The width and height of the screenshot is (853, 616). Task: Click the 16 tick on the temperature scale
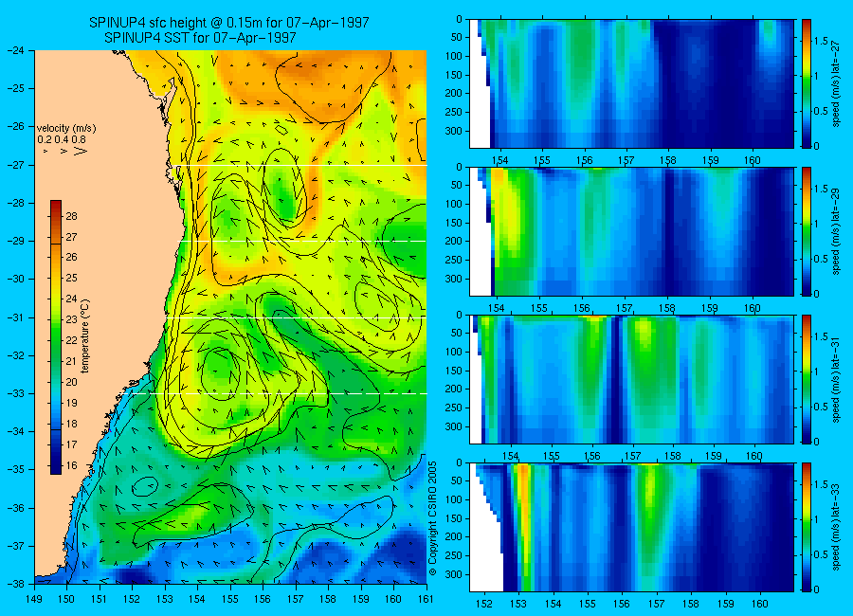tap(71, 465)
